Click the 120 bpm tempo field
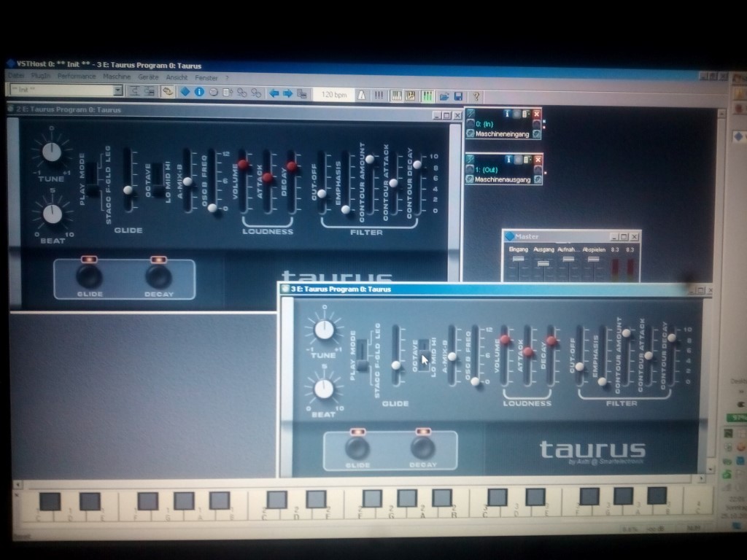The image size is (747, 560). [334, 94]
